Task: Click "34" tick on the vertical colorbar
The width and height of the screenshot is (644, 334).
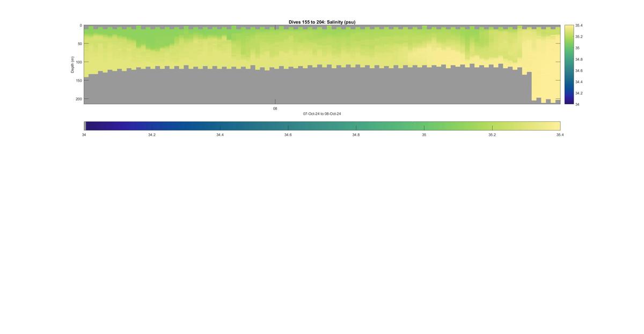Action: 577,104
